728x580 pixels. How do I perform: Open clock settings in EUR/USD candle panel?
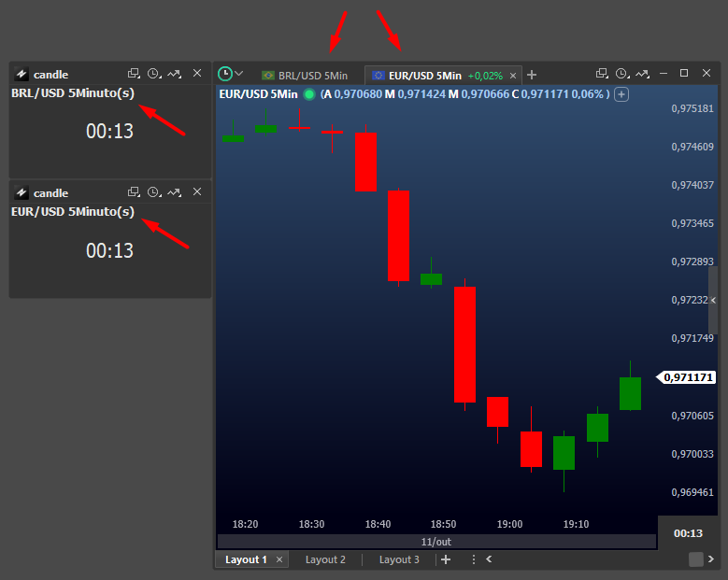(154, 192)
